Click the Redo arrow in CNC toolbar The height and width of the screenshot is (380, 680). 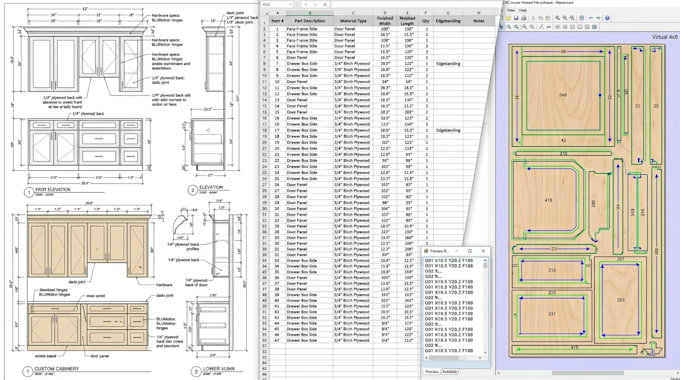click(598, 18)
